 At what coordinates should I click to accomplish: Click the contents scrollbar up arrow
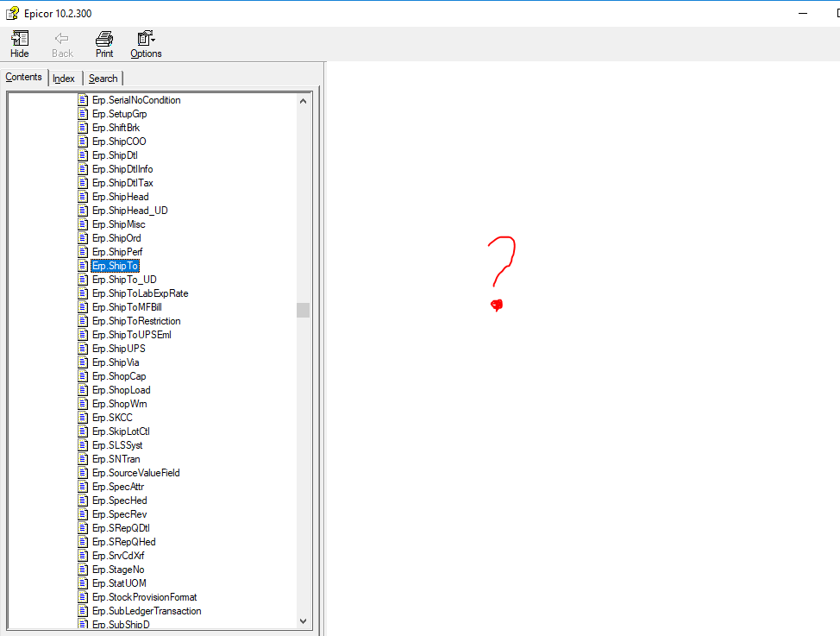[304, 101]
